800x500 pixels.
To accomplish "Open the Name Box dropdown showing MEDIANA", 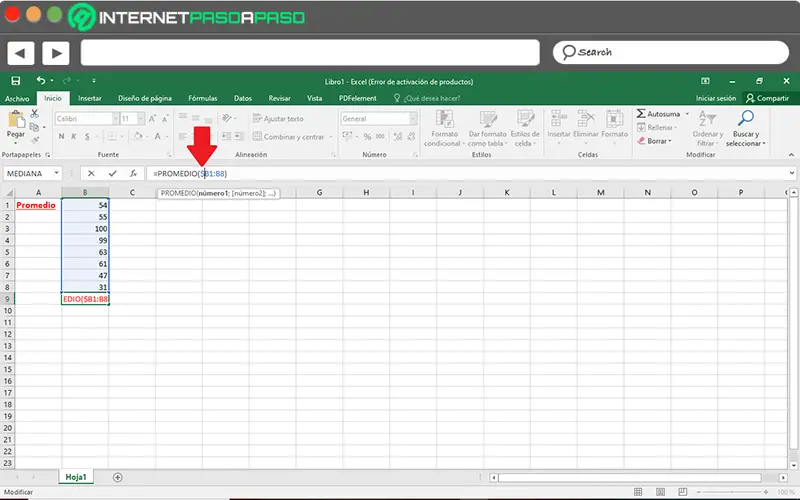I will tap(57, 173).
